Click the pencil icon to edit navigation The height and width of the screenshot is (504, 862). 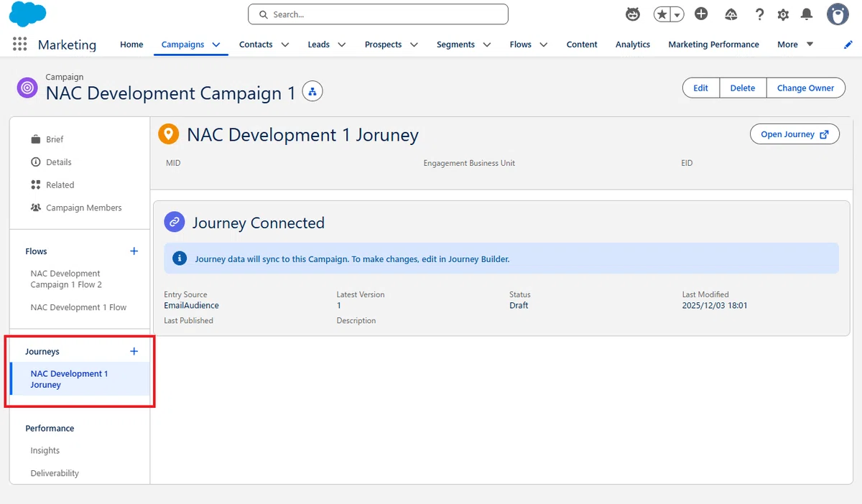(848, 45)
